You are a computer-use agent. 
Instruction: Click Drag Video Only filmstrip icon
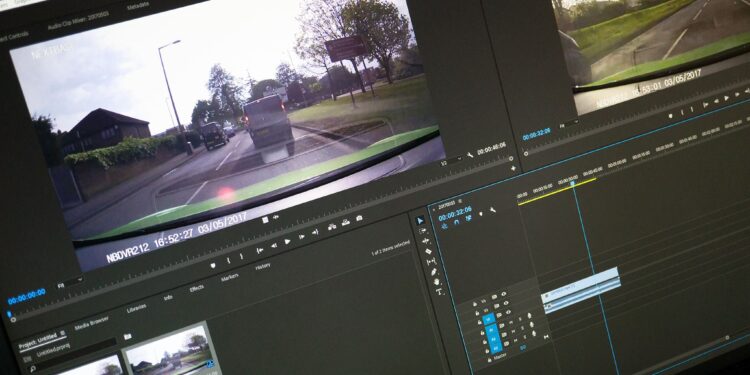[265, 220]
